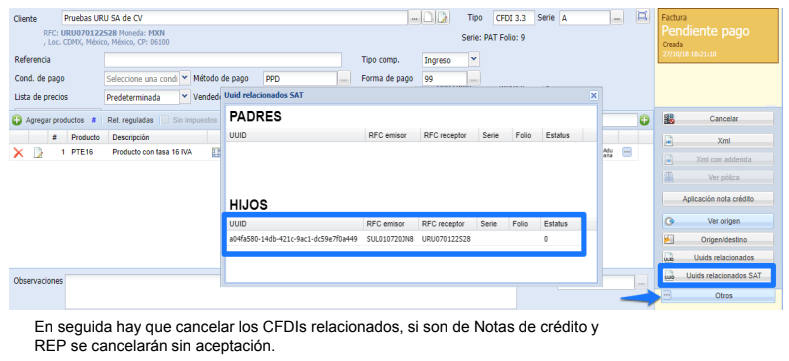Viewport: 789px width, 361px height.
Task: Click Referencia input field
Action: 223,60
